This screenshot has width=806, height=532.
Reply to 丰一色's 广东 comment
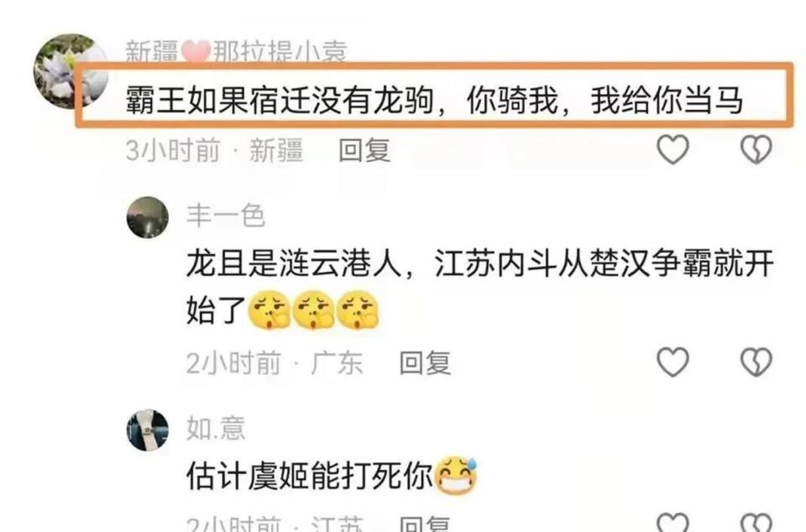pos(425,363)
